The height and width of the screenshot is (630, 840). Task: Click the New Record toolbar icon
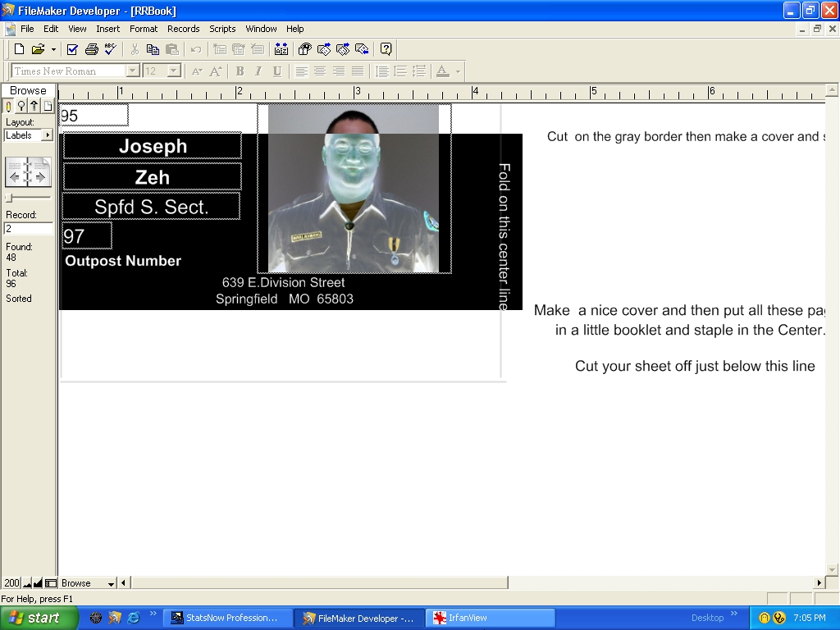pos(220,49)
